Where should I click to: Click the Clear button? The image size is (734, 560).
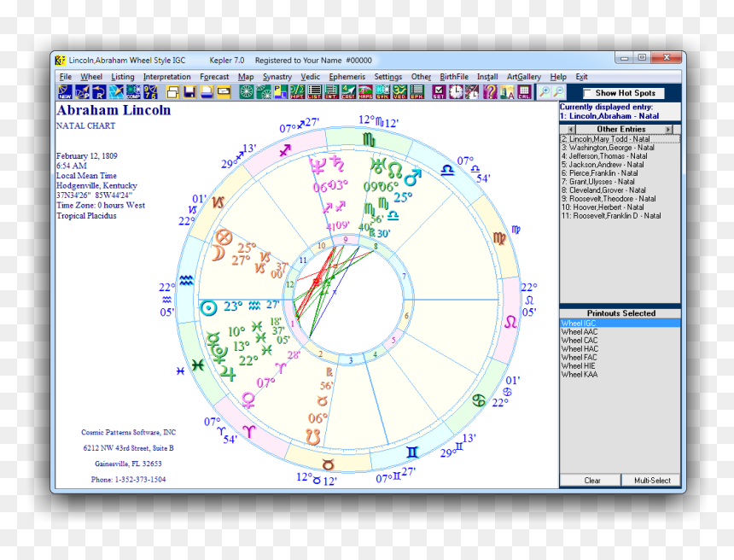(591, 481)
